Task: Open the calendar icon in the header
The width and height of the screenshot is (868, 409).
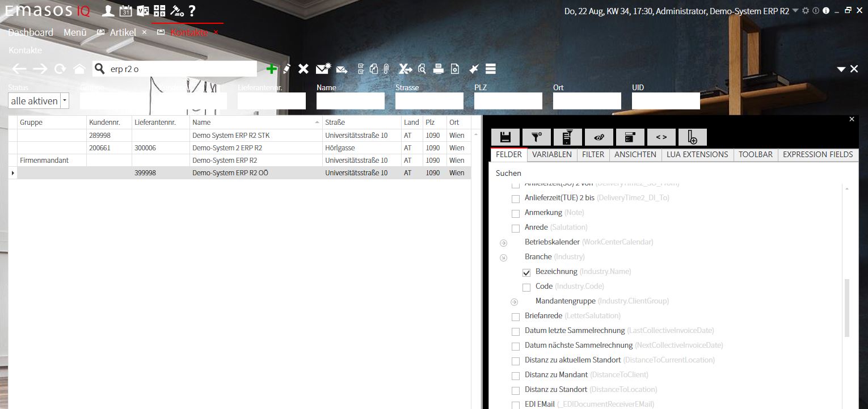Action: [x=125, y=11]
